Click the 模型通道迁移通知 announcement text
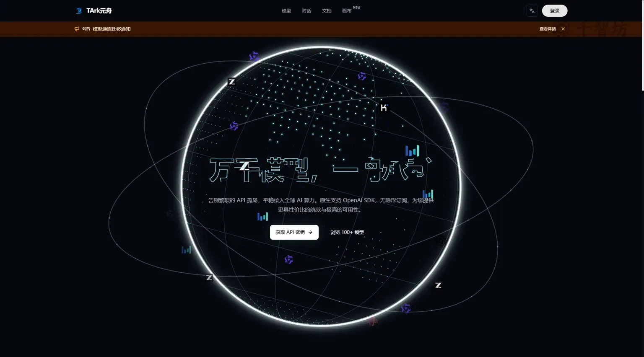This screenshot has height=357, width=644. pyautogui.click(x=112, y=29)
